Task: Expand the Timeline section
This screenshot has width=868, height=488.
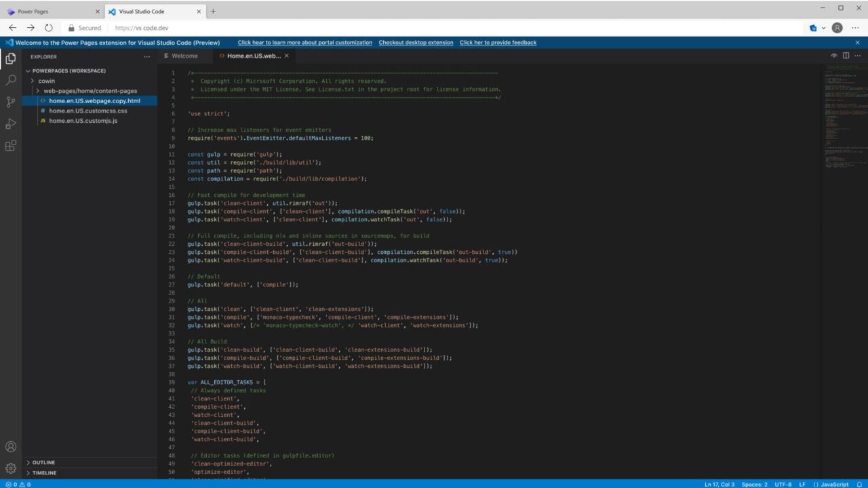Action: click(44, 472)
